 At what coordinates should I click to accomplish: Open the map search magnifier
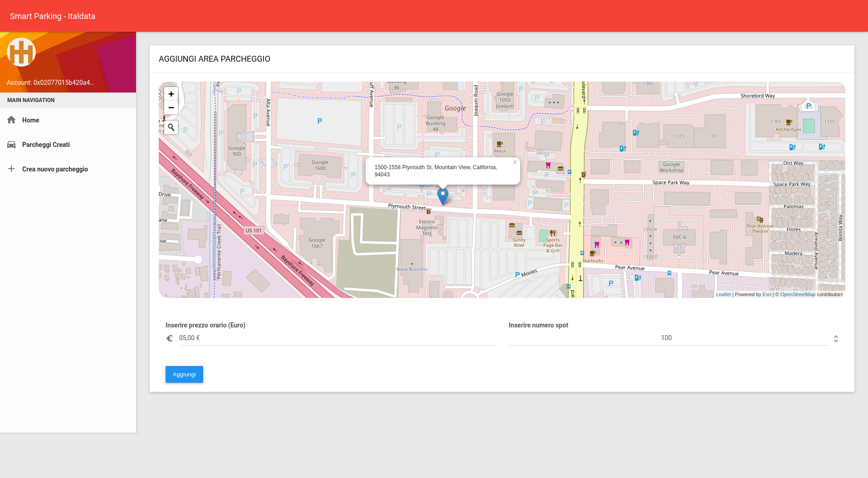pyautogui.click(x=171, y=127)
